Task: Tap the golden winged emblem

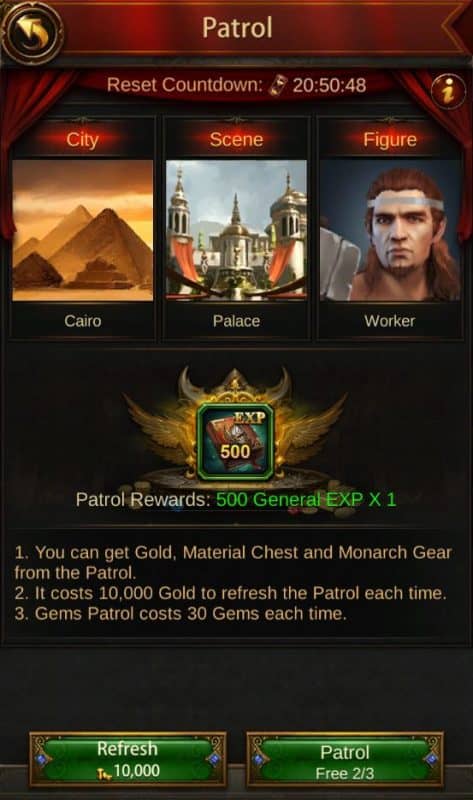Action: pyautogui.click(x=236, y=428)
